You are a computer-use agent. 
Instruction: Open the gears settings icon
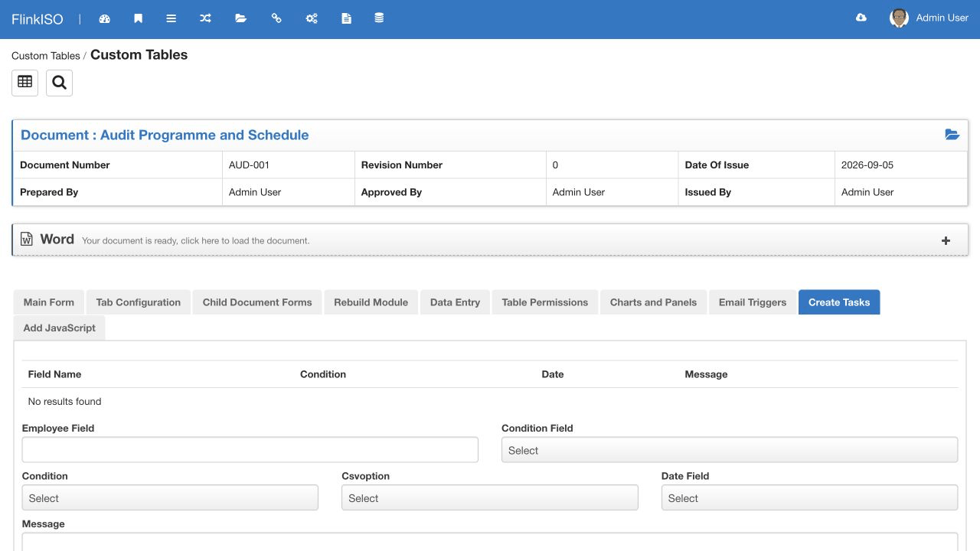point(312,18)
